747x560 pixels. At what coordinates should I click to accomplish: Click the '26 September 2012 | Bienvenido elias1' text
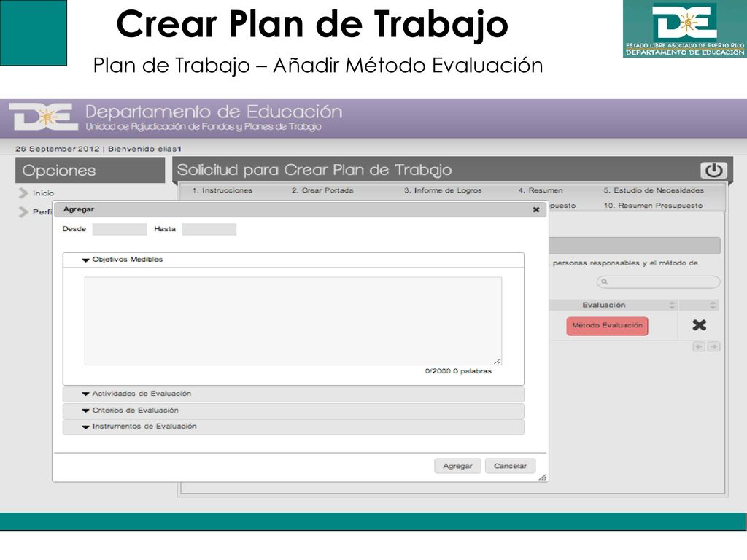click(98, 149)
